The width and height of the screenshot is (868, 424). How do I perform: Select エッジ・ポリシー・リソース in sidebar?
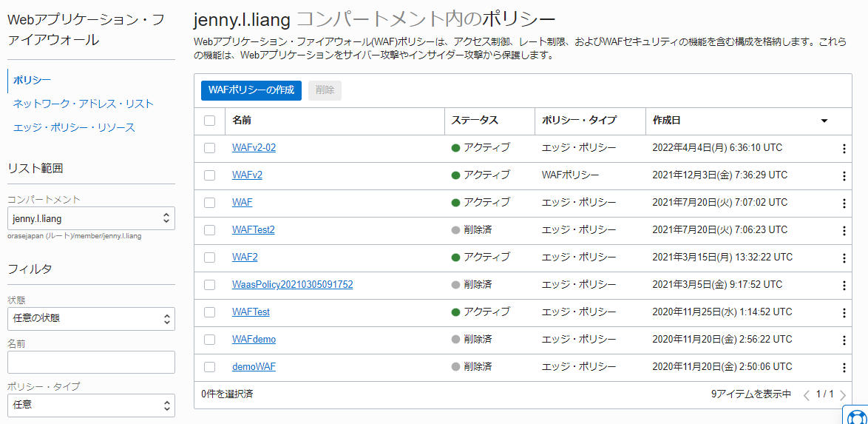click(74, 127)
